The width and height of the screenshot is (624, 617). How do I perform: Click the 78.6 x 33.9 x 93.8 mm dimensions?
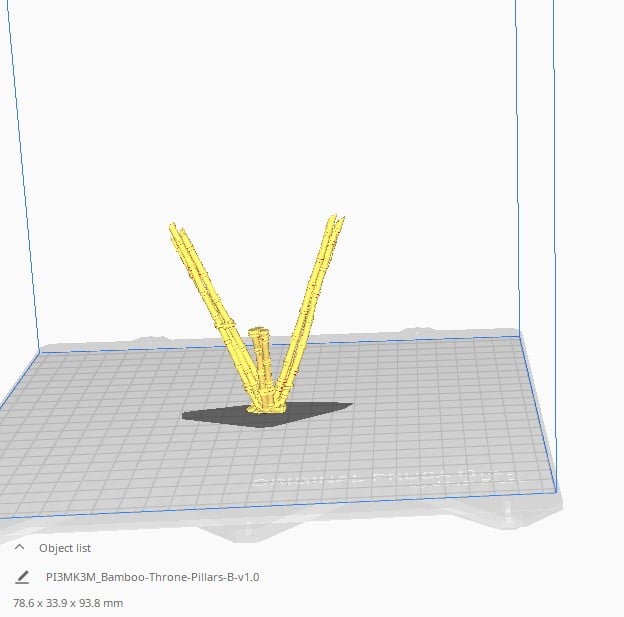pyautogui.click(x=68, y=603)
